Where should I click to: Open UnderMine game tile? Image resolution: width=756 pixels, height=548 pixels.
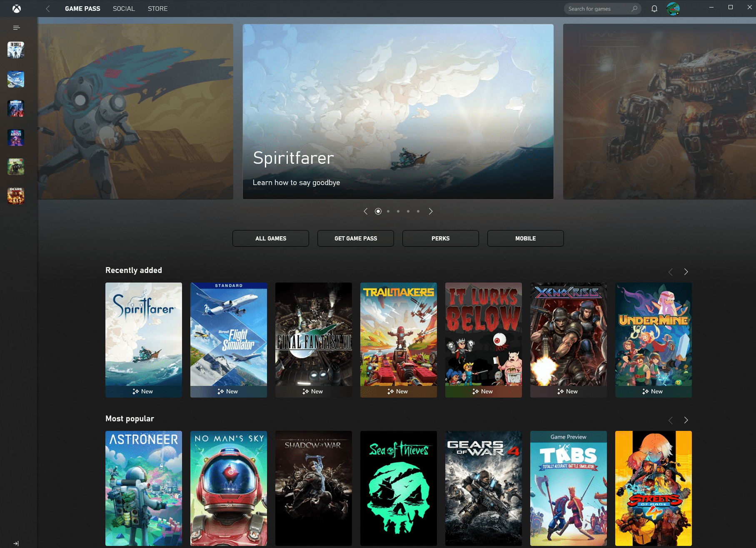pos(654,340)
